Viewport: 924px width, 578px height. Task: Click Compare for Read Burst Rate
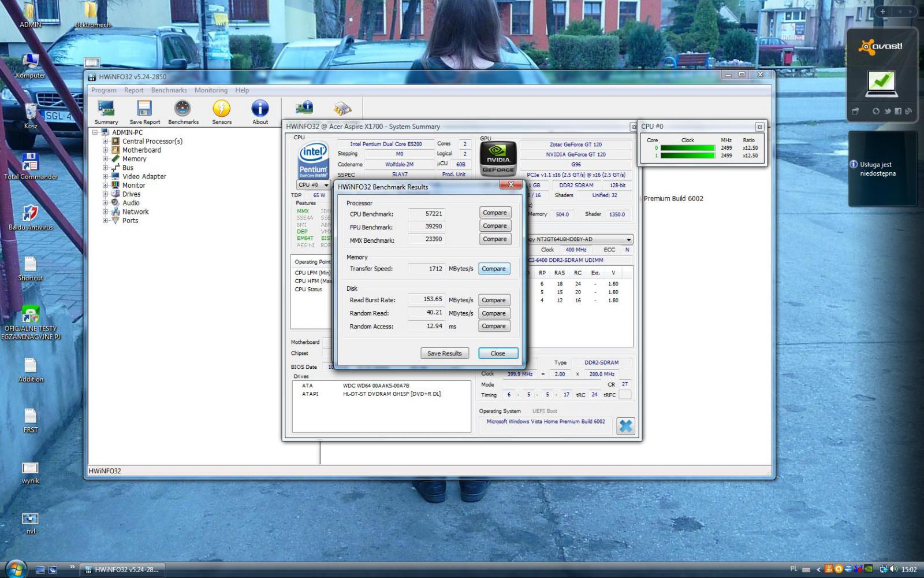(494, 300)
